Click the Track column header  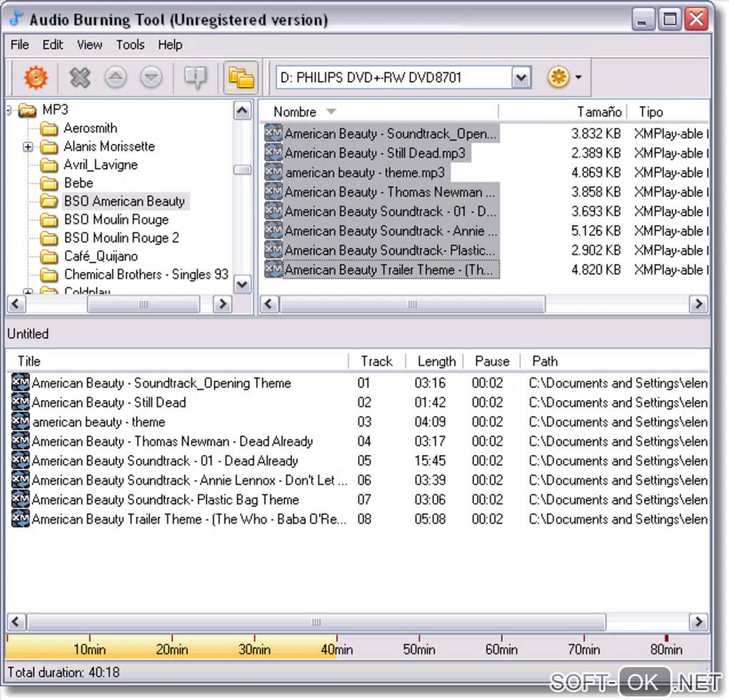(x=377, y=361)
